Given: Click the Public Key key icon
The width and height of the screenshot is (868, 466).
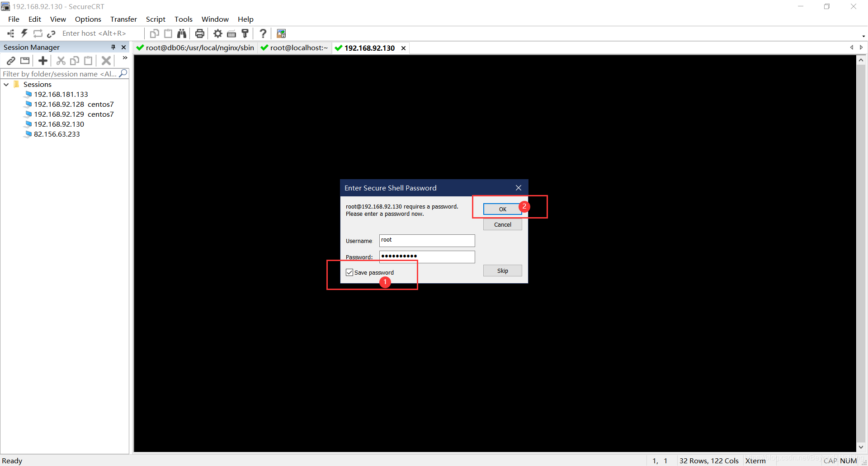Looking at the screenshot, I should 245,33.
